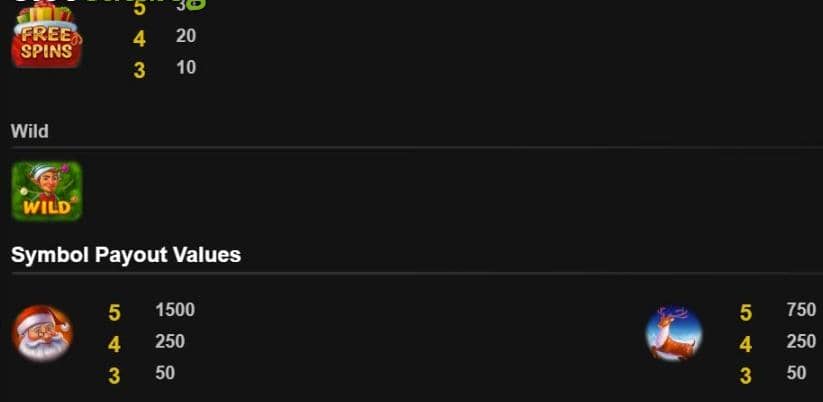Select the Wild section heading
Screen dimensions: 823x402
click(29, 131)
